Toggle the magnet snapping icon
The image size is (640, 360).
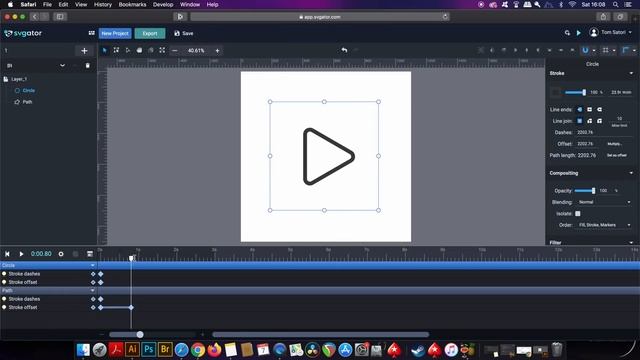click(x=585, y=50)
